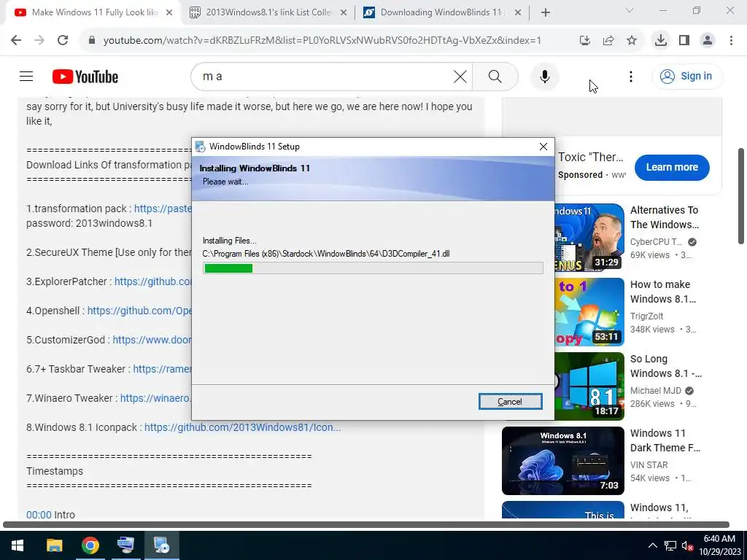Image resolution: width=747 pixels, height=560 pixels.
Task: Click the horizontal page scrollbar
Action: [x=366, y=524]
